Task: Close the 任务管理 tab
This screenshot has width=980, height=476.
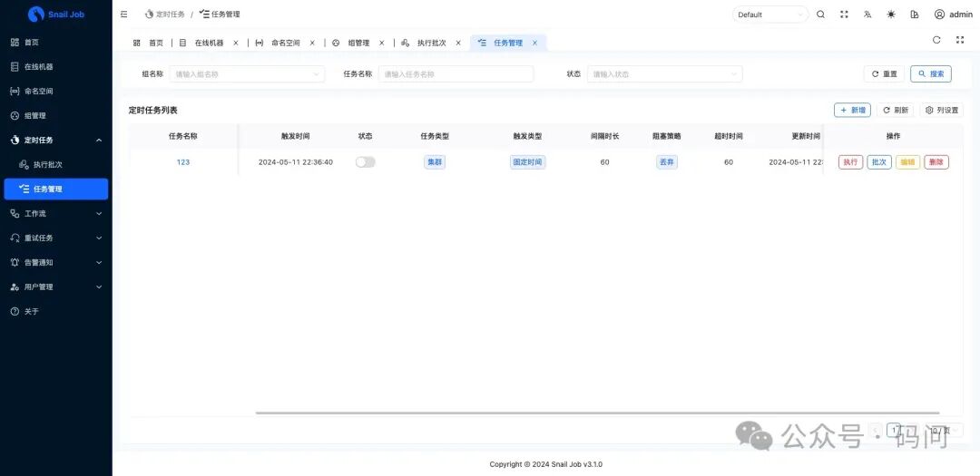Action: pos(535,44)
